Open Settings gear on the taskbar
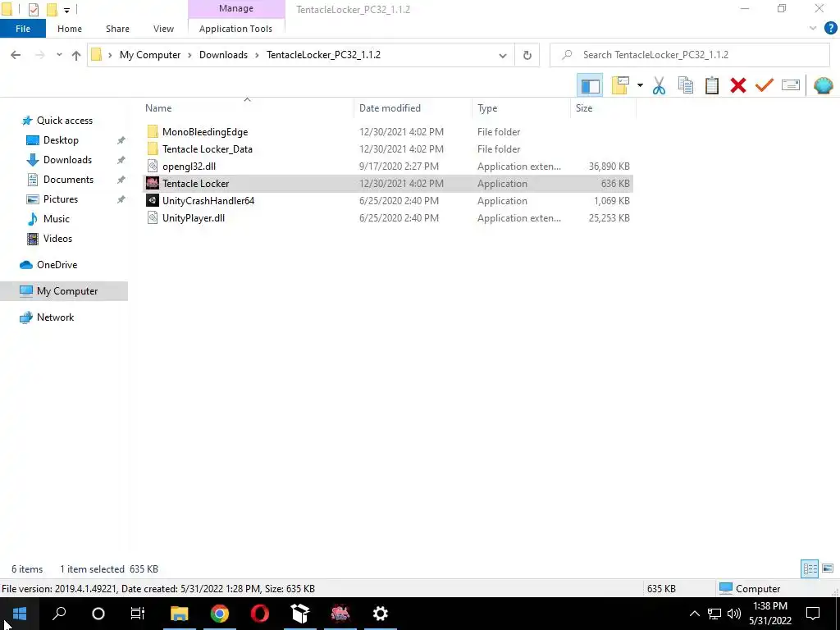 point(381,614)
